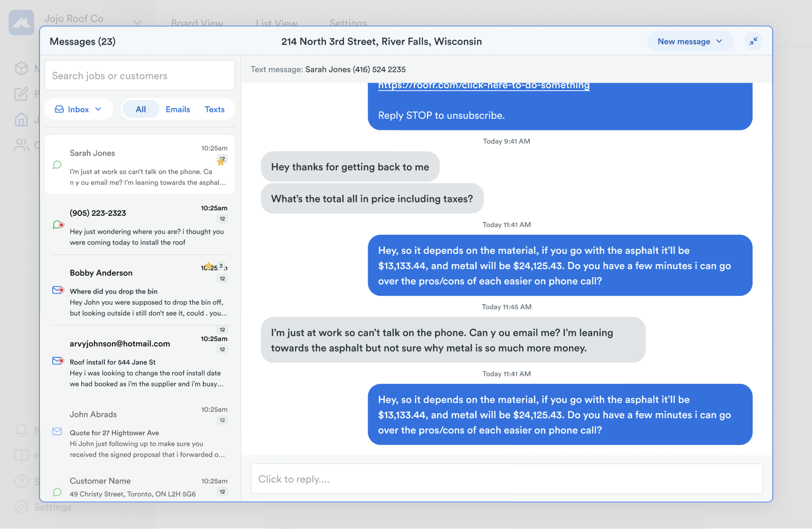Screen dimensions: 812x529
Task: Open the Inbox dropdown filter
Action: coord(79,109)
